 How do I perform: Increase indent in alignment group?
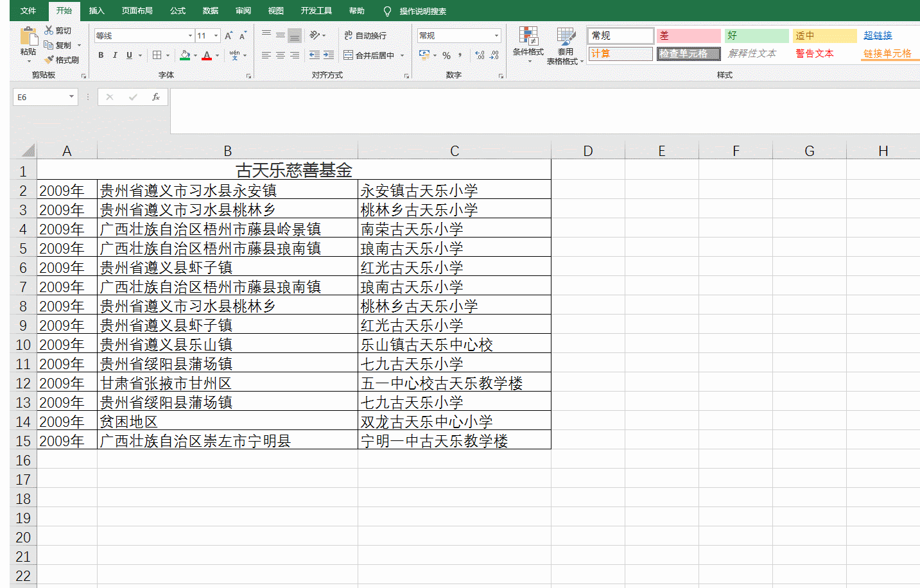coord(329,55)
